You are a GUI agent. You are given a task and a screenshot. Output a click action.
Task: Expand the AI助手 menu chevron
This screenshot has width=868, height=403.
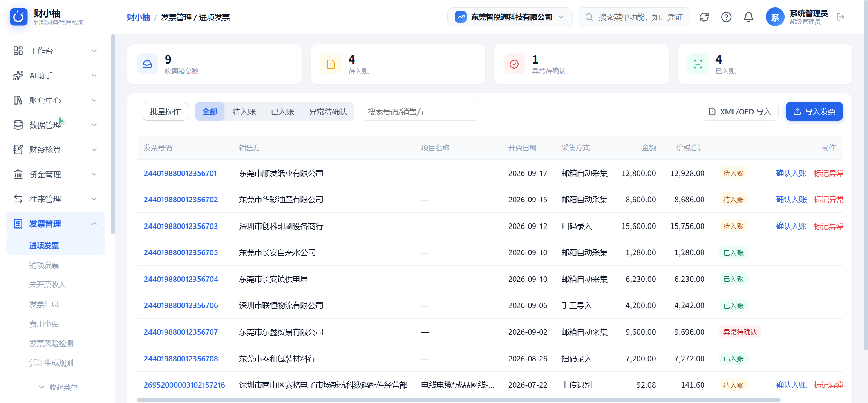click(94, 76)
